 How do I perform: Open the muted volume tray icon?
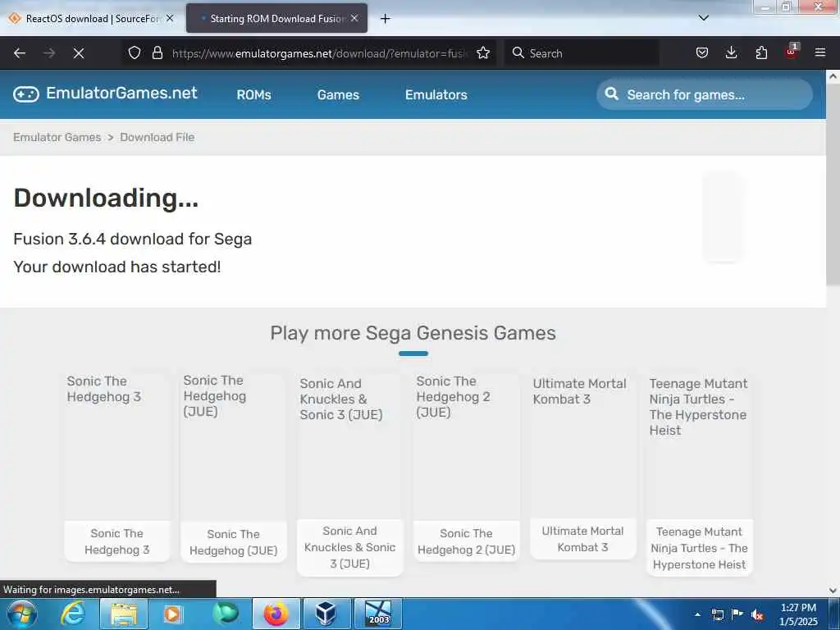757,614
